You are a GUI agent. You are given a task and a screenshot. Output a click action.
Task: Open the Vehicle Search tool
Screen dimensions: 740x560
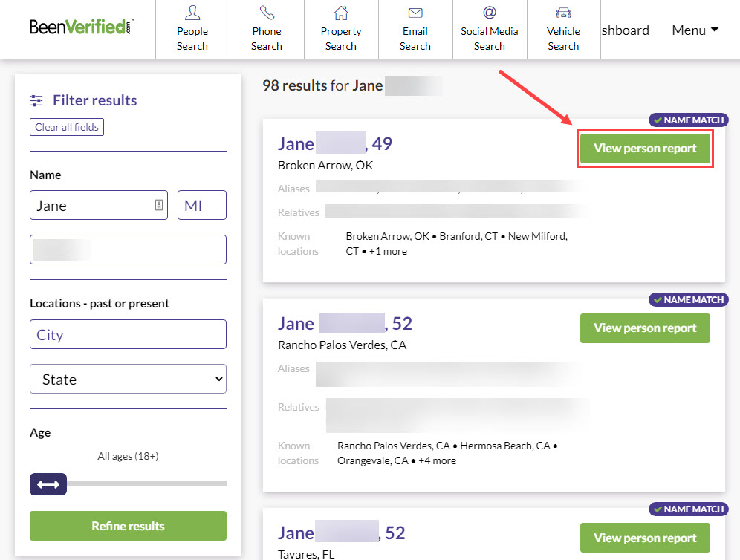pos(563,30)
